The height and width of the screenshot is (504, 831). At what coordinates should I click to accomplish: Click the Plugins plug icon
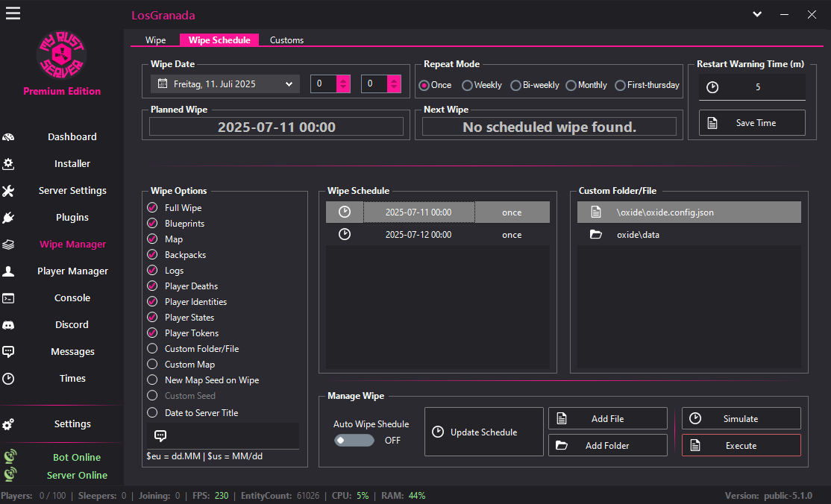(8, 217)
